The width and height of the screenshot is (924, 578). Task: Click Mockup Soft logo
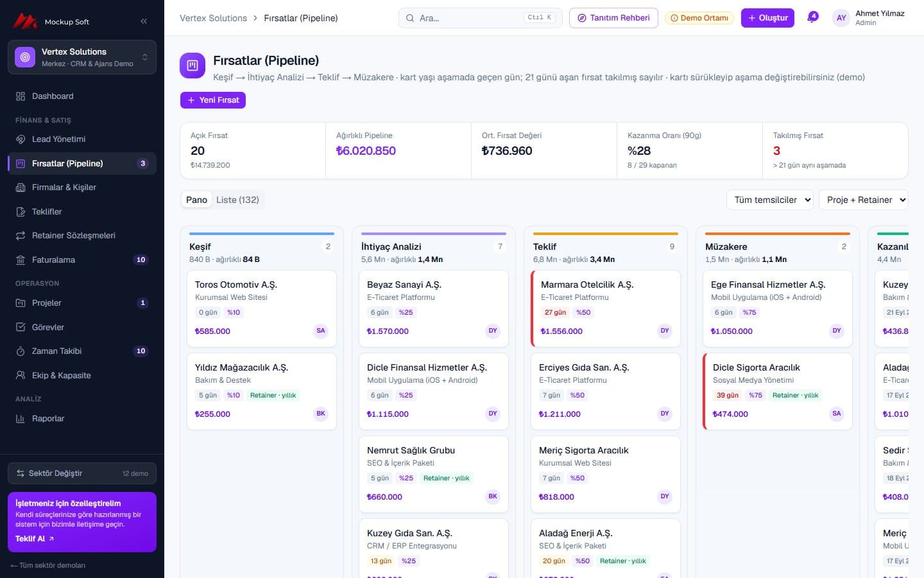pos(51,22)
